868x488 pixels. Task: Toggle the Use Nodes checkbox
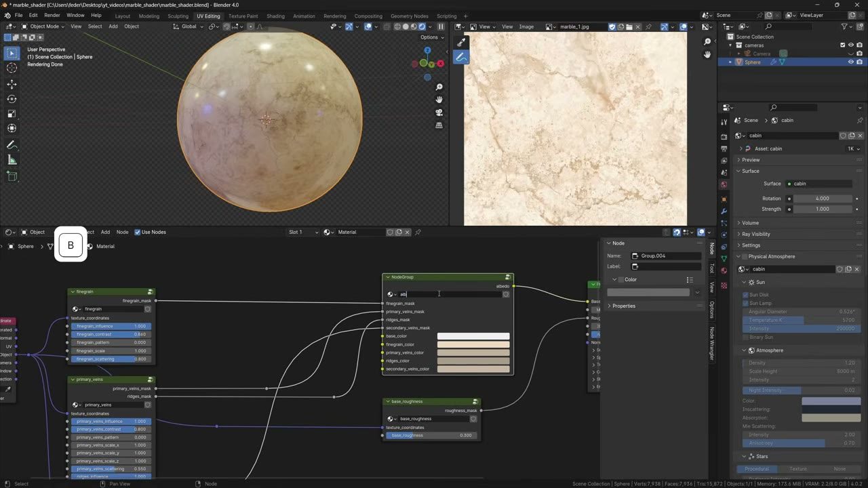tap(138, 232)
